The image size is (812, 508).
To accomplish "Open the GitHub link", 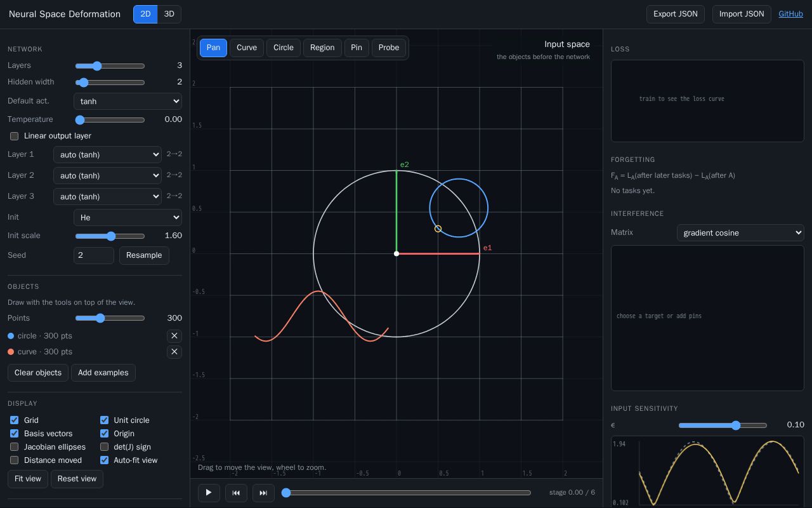I will 791,14.
